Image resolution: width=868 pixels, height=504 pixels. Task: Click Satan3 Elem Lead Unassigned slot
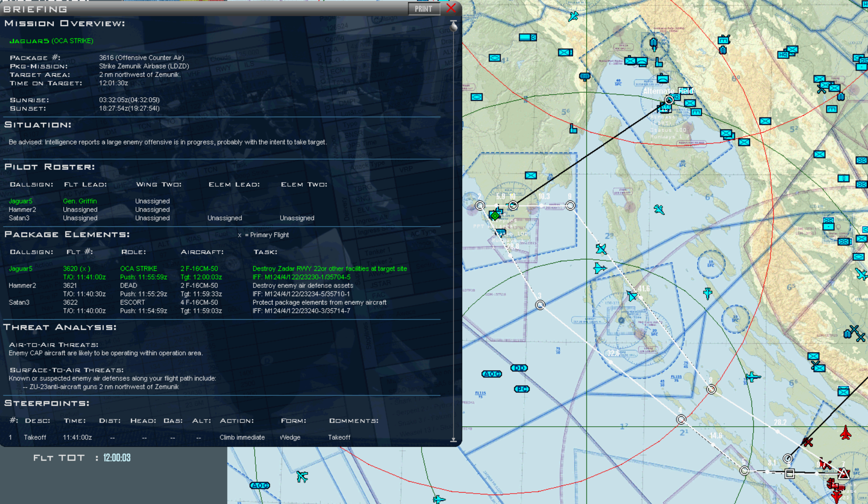(x=225, y=218)
